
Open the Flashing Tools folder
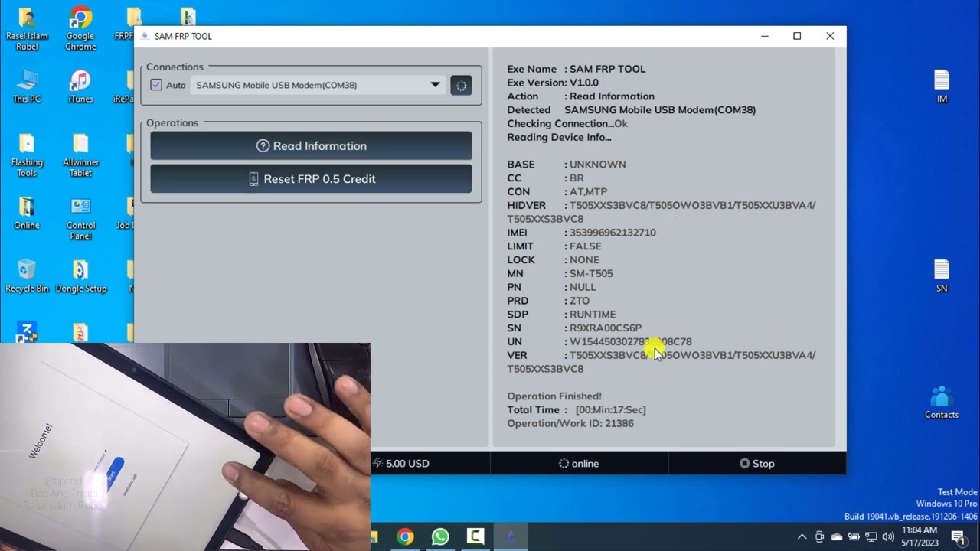pyautogui.click(x=27, y=155)
